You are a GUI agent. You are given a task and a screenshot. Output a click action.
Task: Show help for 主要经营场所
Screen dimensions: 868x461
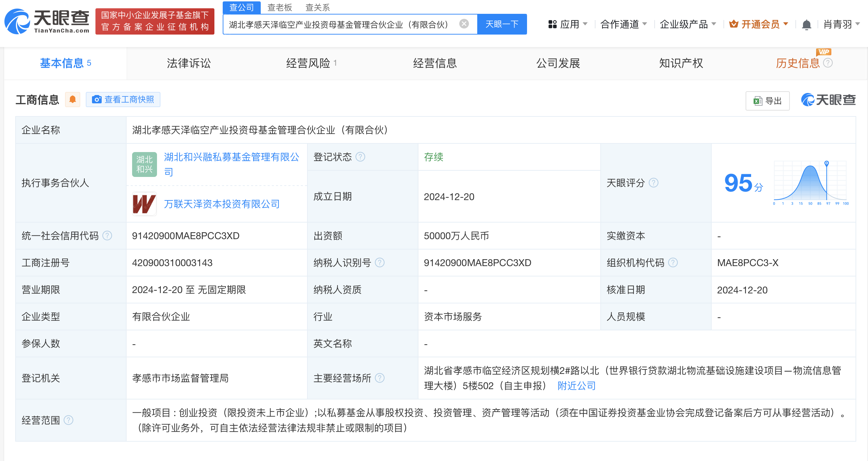click(380, 378)
